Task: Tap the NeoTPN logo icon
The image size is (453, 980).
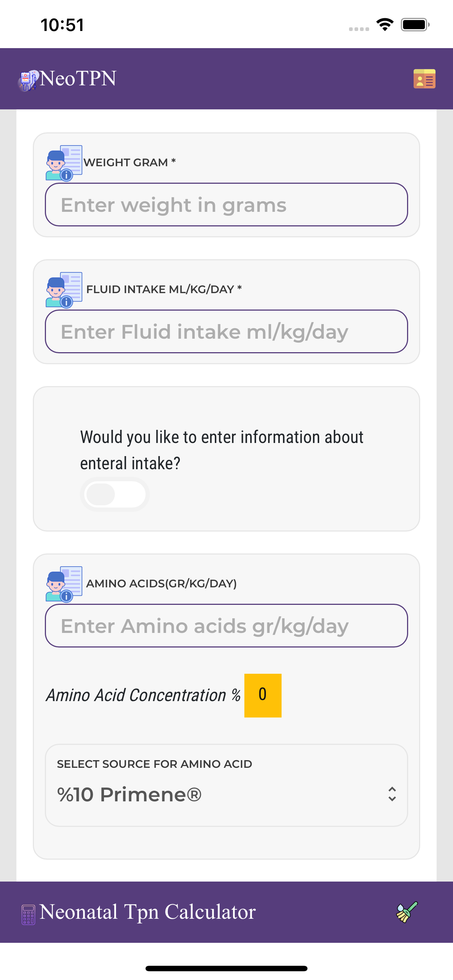Action: point(28,80)
